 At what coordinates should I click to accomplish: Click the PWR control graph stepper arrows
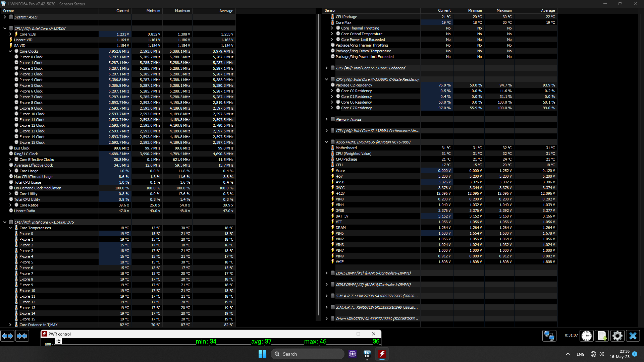tap(59, 341)
